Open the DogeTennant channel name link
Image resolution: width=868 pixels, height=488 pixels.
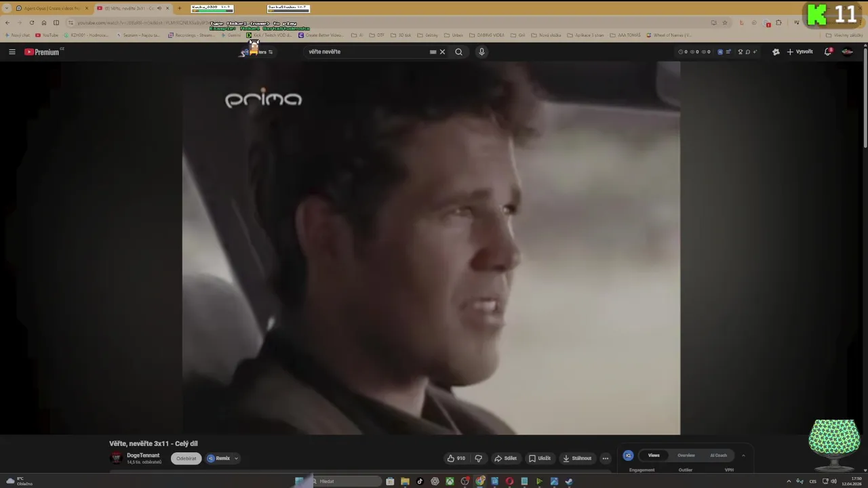click(143, 455)
